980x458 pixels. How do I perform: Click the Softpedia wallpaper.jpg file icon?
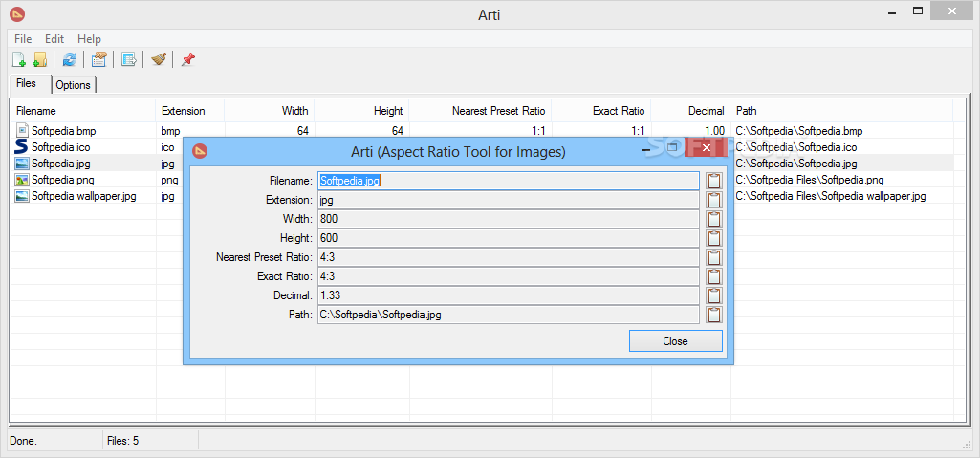coord(22,196)
